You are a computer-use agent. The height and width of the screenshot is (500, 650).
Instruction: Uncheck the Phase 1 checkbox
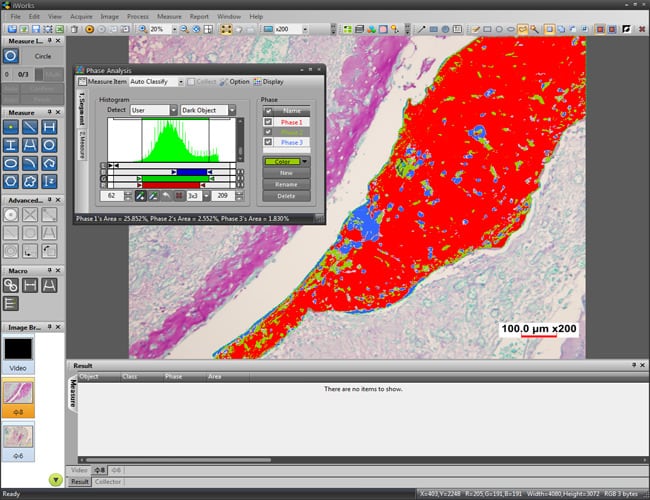point(266,121)
